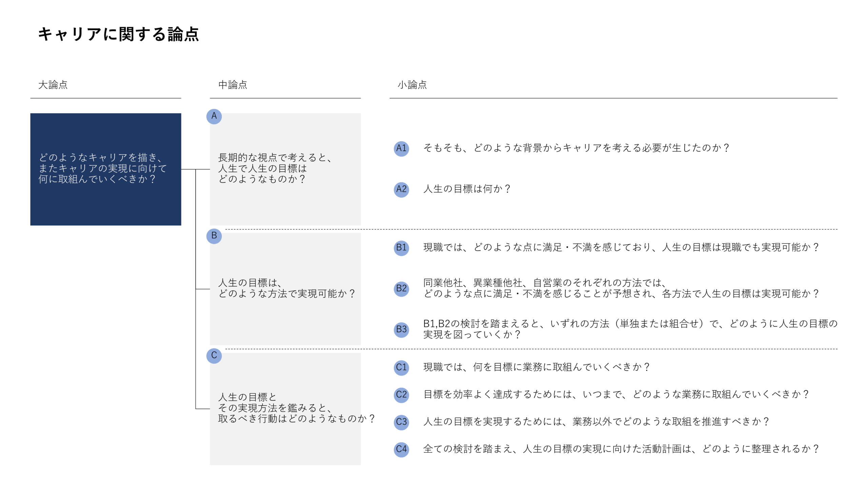Select the C circle marker

214,356
